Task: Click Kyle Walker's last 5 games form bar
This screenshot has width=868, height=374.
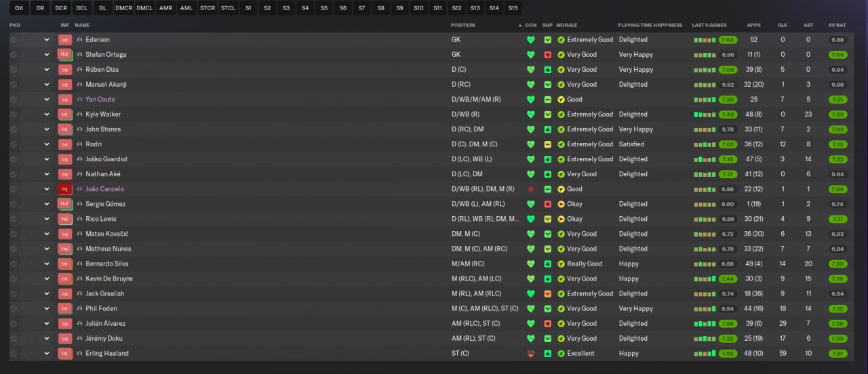Action: click(705, 115)
